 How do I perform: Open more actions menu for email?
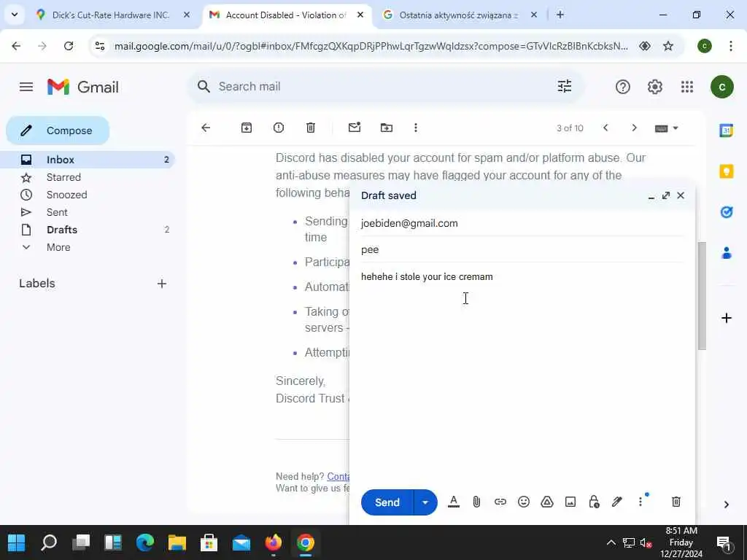tap(416, 128)
